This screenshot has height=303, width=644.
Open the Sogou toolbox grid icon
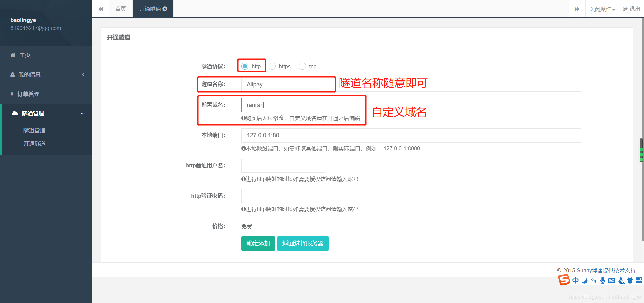[x=638, y=280]
